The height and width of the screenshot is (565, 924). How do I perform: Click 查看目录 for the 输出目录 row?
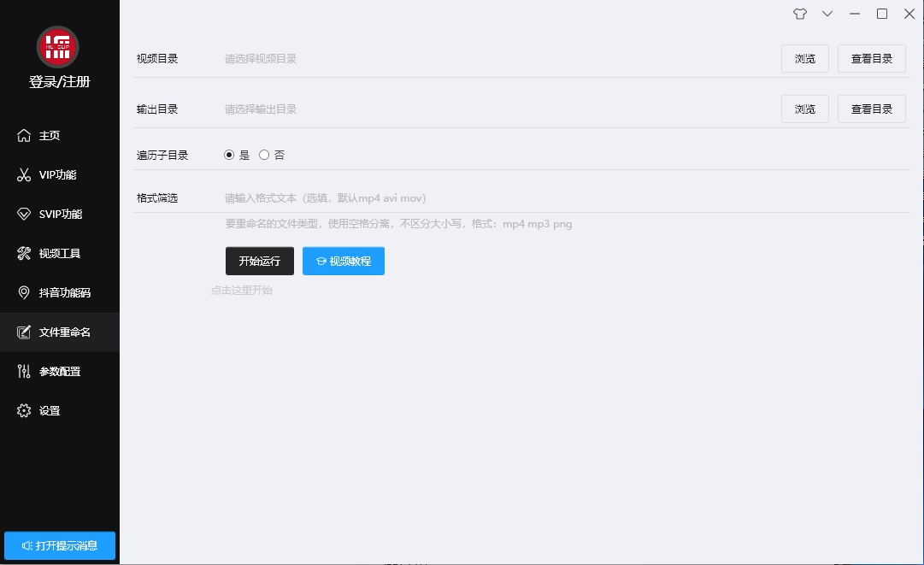coord(871,109)
